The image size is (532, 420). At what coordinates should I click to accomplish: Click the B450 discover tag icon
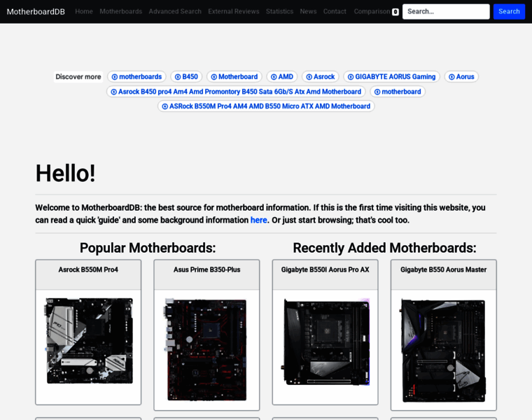click(178, 77)
